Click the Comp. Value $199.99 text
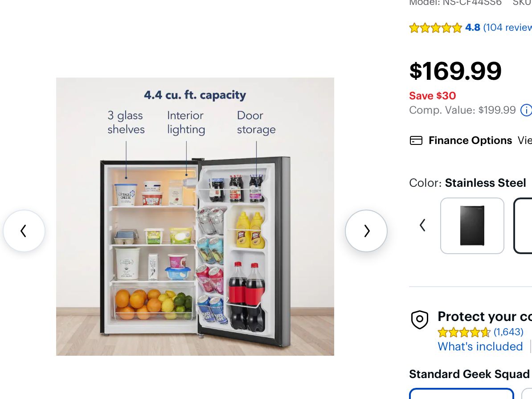This screenshot has width=532, height=399. point(462,110)
